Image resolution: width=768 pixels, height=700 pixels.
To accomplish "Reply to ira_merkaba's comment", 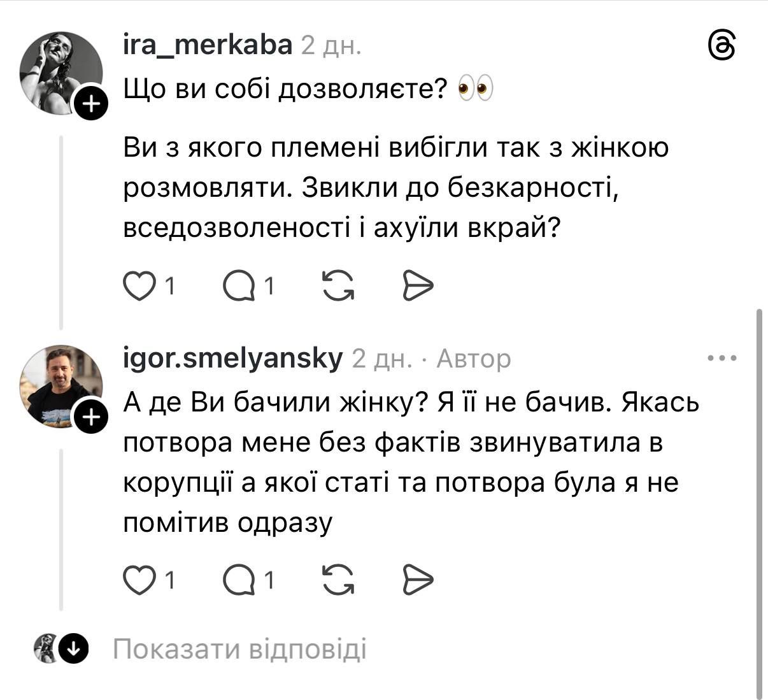I will (239, 285).
